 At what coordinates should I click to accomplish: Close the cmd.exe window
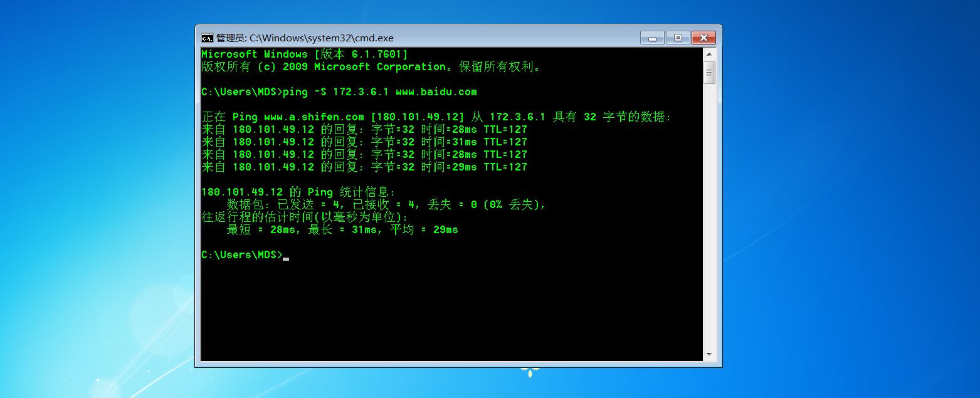[x=703, y=38]
